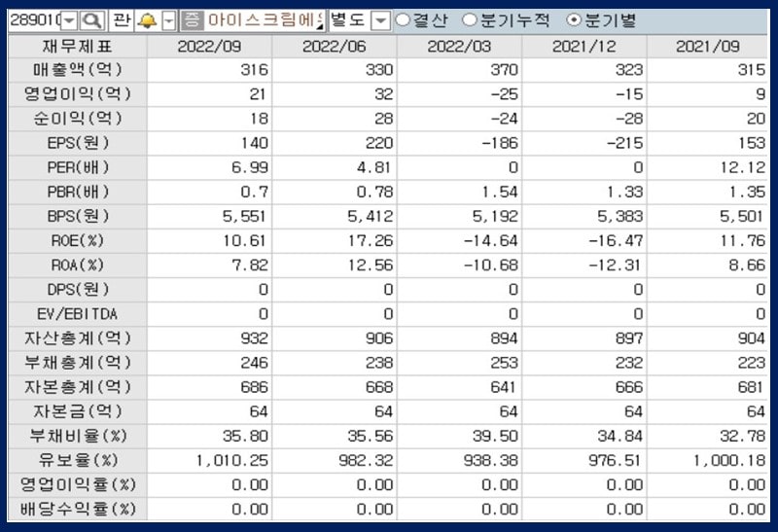The height and width of the screenshot is (532, 778).
Task: Click the 289010 stock code input field
Action: pos(35,20)
